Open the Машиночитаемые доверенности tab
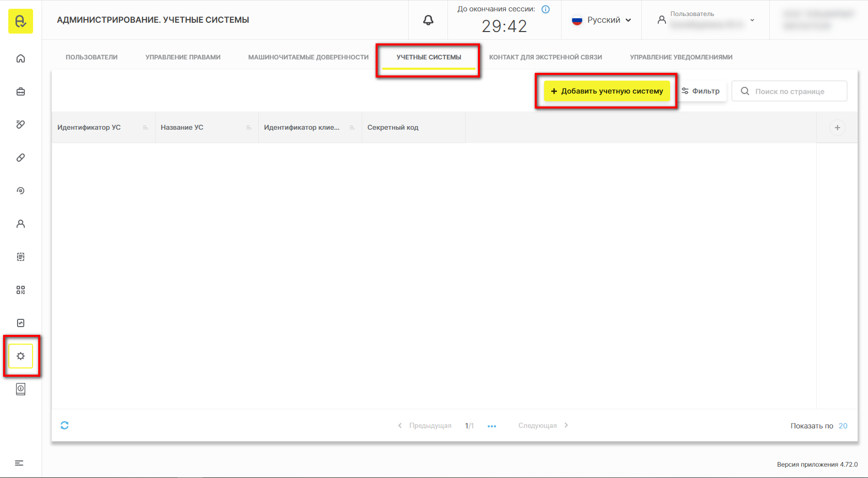The image size is (868, 478). click(x=308, y=57)
